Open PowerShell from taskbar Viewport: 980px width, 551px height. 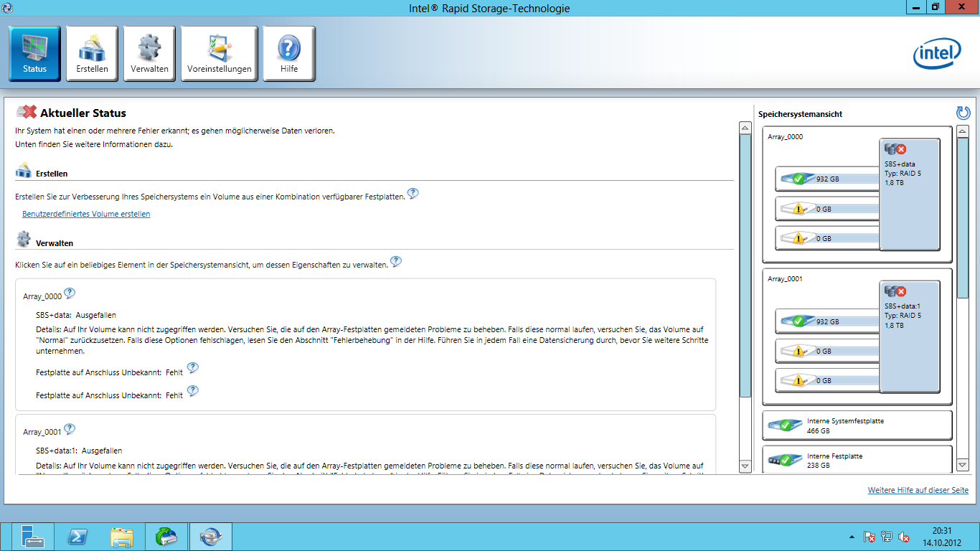point(77,537)
